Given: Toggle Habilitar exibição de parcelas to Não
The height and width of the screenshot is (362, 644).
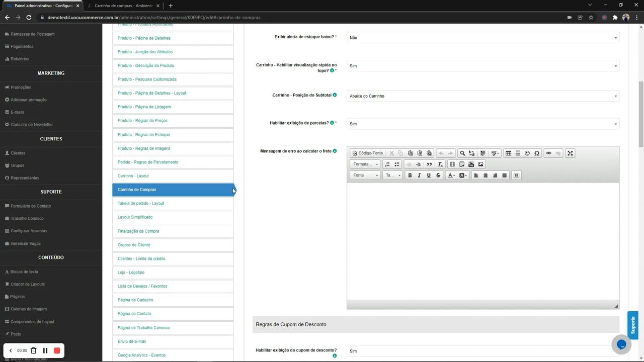Looking at the screenshot, I should click(482, 124).
